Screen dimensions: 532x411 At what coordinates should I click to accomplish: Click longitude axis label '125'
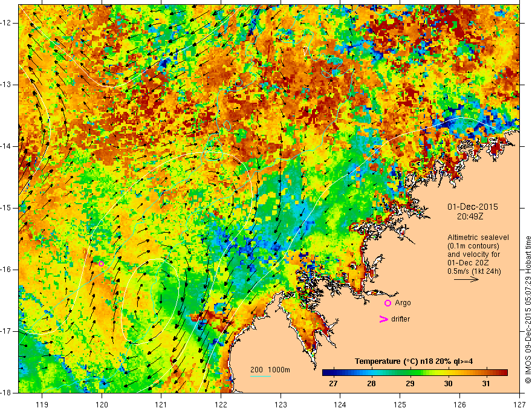point(400,404)
